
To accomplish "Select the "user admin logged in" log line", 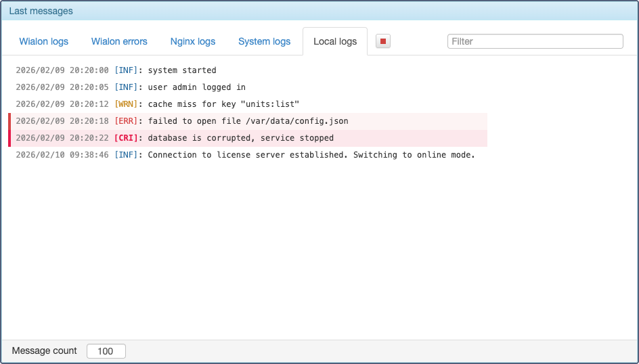I will point(196,87).
